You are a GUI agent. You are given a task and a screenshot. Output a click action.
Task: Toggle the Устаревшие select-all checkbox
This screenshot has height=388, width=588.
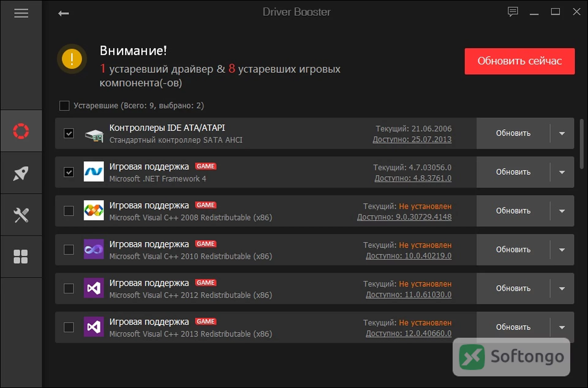tap(64, 106)
